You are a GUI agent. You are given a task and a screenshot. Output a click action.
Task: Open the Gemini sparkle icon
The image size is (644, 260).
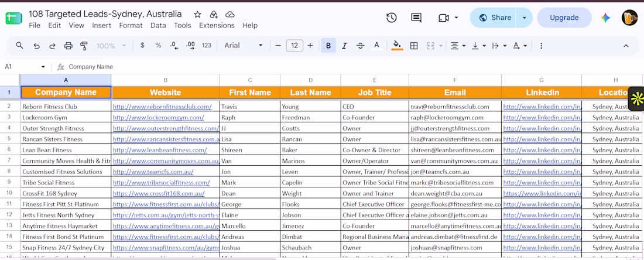pyautogui.click(x=605, y=18)
